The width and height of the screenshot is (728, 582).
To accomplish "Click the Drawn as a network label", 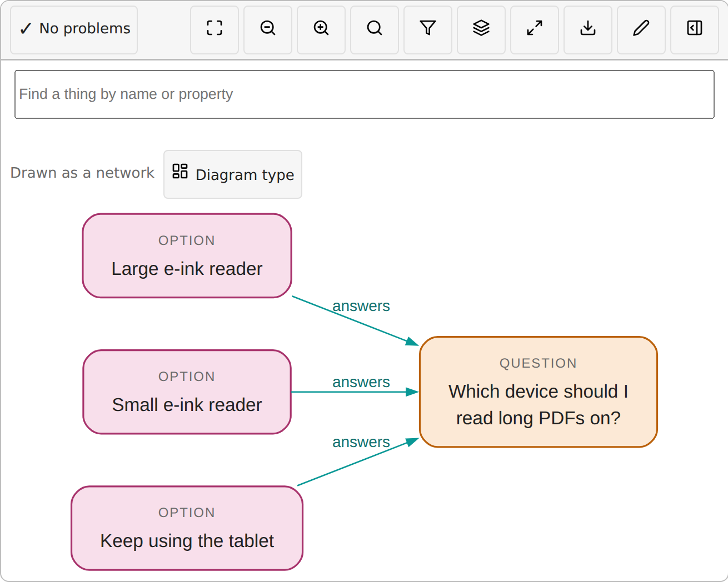I will 82,173.
